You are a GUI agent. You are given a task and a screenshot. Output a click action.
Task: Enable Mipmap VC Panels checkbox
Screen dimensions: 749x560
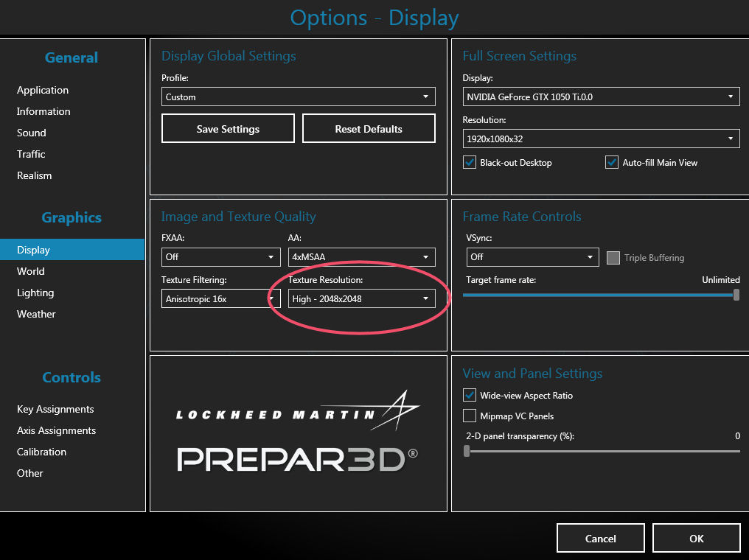pyautogui.click(x=470, y=416)
